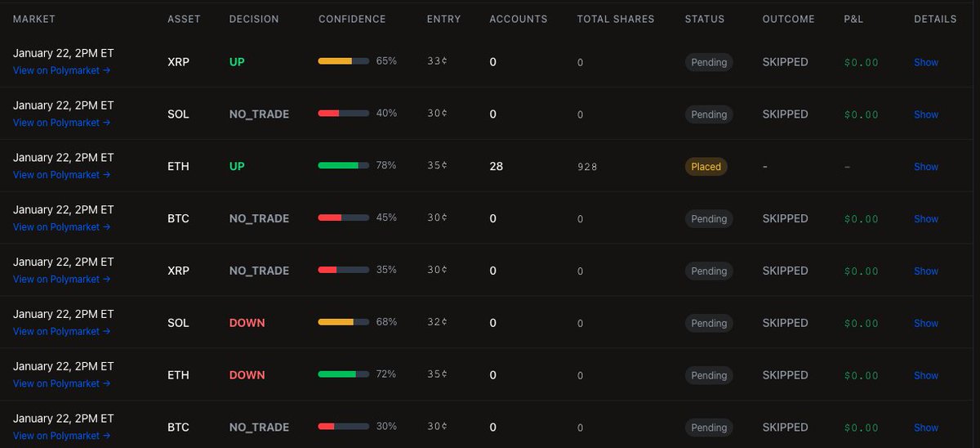Open View on Polymarket link in BTC 30% row
Image resolution: width=980 pixels, height=448 pixels.
61,436
